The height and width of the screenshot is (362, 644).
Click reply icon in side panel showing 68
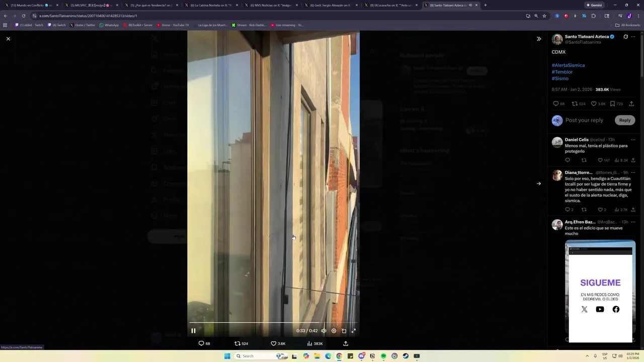pyautogui.click(x=558, y=104)
